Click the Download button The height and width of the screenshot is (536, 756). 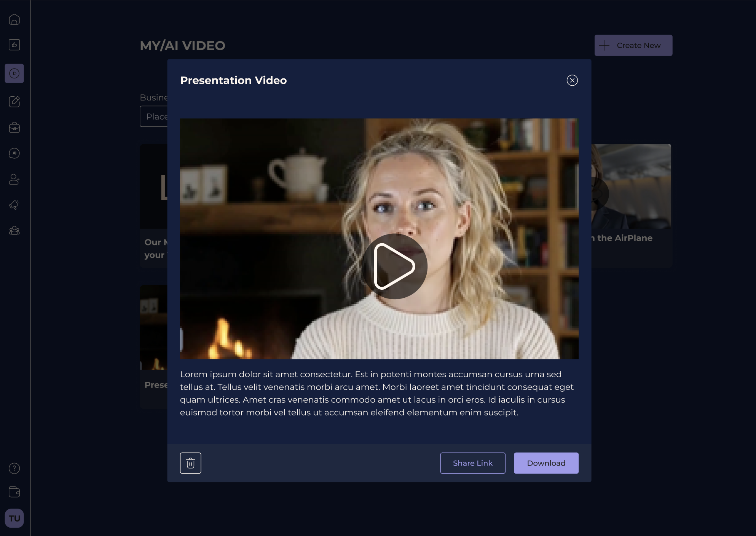coord(546,463)
